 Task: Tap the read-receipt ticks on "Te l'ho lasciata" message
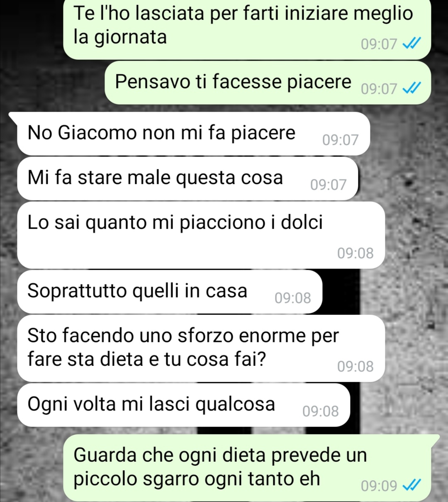tap(412, 43)
